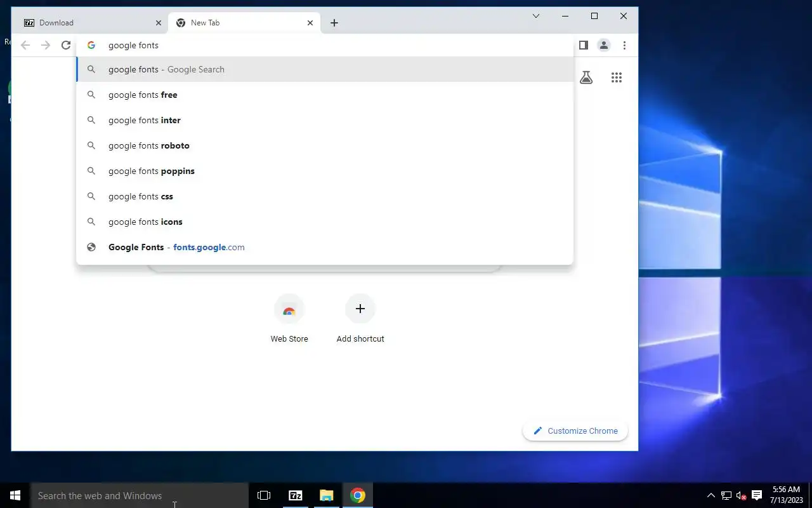
Task: Minimize the Chrome window
Action: pos(565,16)
